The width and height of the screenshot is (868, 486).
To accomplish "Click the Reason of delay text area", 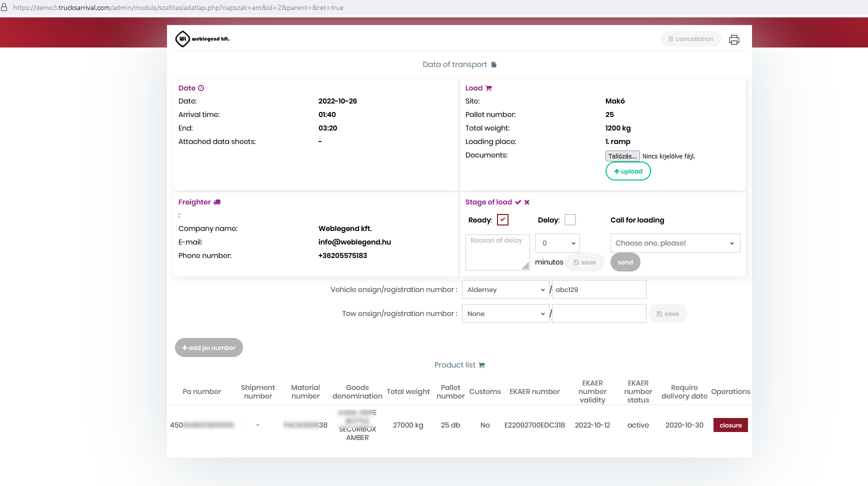I will click(x=497, y=252).
